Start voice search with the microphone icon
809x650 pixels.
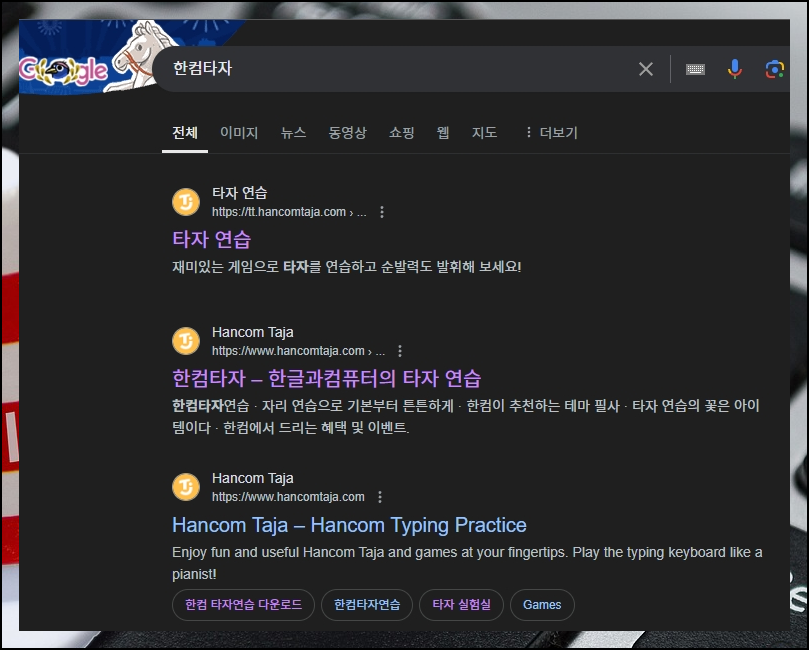click(x=735, y=69)
